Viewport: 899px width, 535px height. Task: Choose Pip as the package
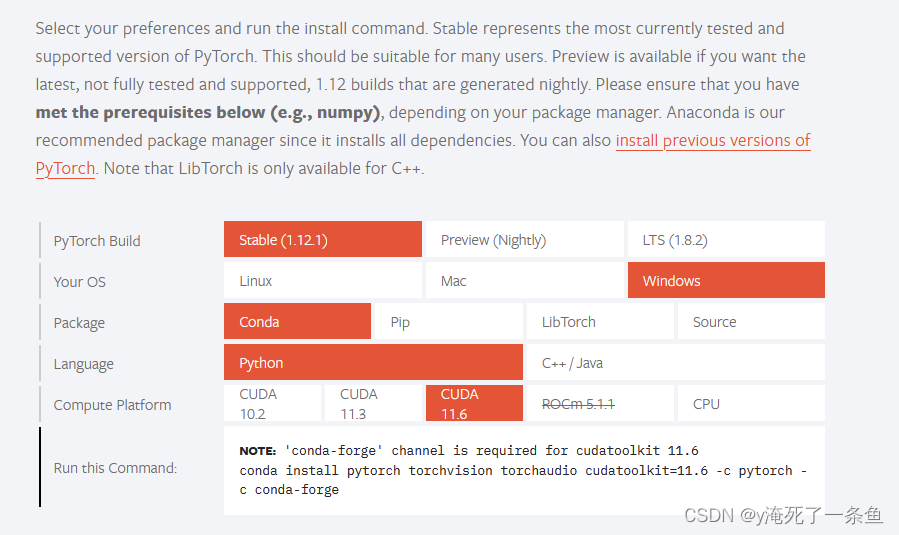pyautogui.click(x=449, y=321)
